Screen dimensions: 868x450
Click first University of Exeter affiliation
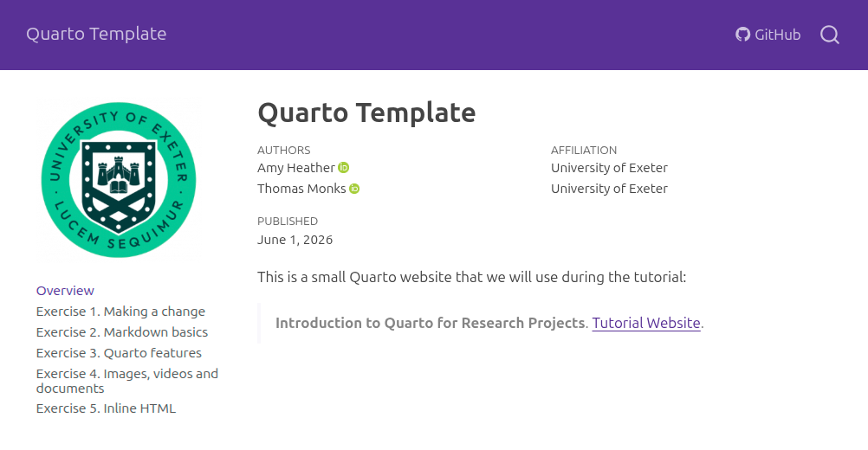(609, 168)
